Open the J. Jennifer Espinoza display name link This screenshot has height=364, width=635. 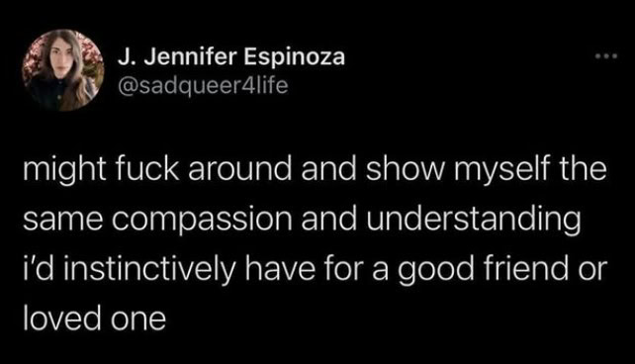coord(231,56)
